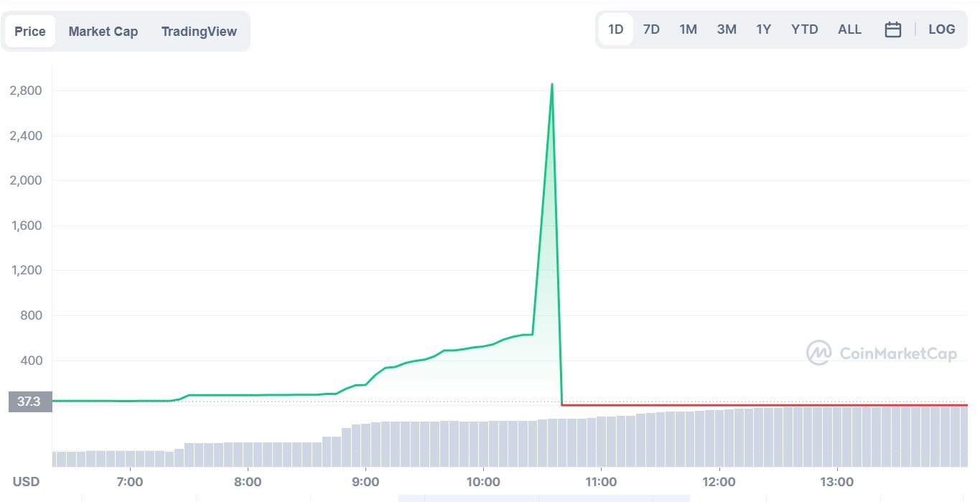Click the USD currency label
This screenshot has height=502, width=980.
(x=26, y=481)
